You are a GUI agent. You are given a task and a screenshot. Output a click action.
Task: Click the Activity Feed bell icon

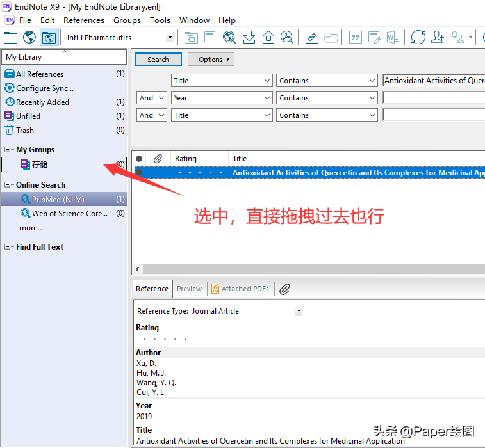(x=457, y=38)
